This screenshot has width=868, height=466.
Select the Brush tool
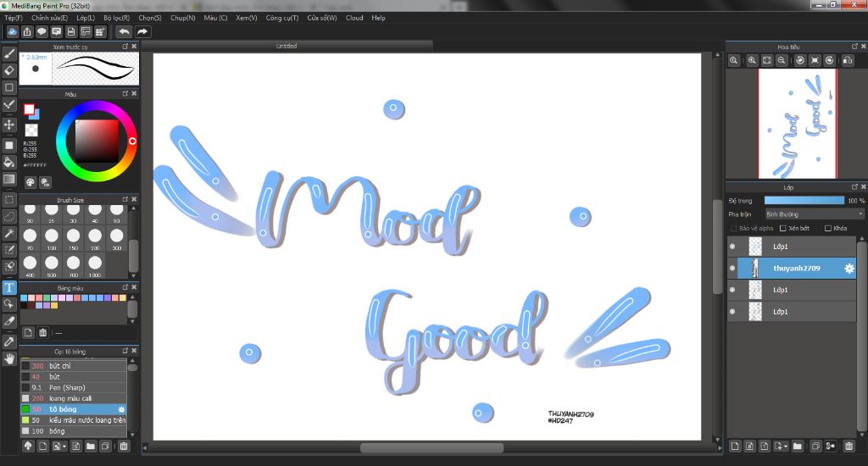click(8, 53)
